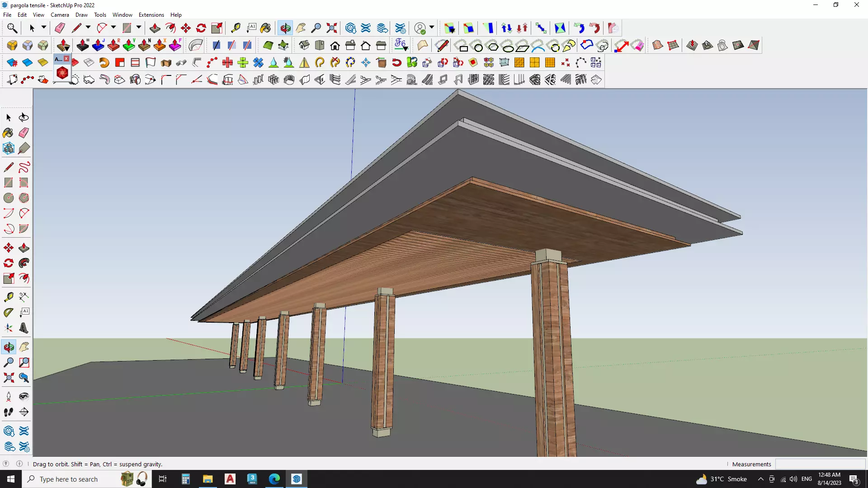Open the Edit menu
This screenshot has height=488, width=868.
22,15
